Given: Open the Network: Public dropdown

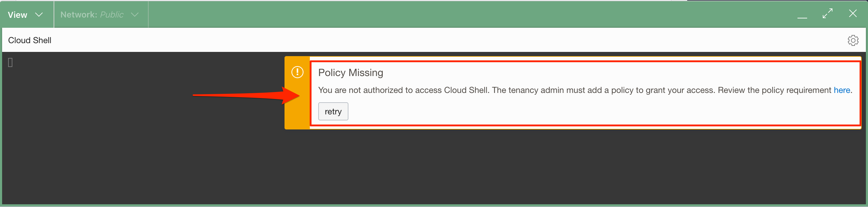Looking at the screenshot, I should (x=92, y=15).
